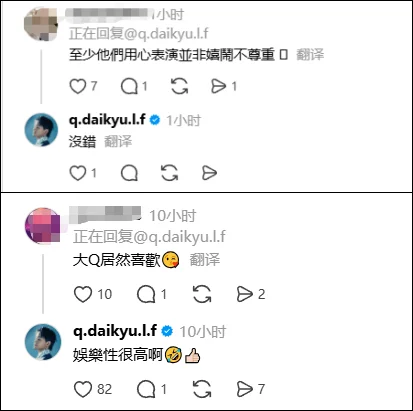Share the 沒錯 reply via send icon
This screenshot has width=413, height=411.
(209, 173)
